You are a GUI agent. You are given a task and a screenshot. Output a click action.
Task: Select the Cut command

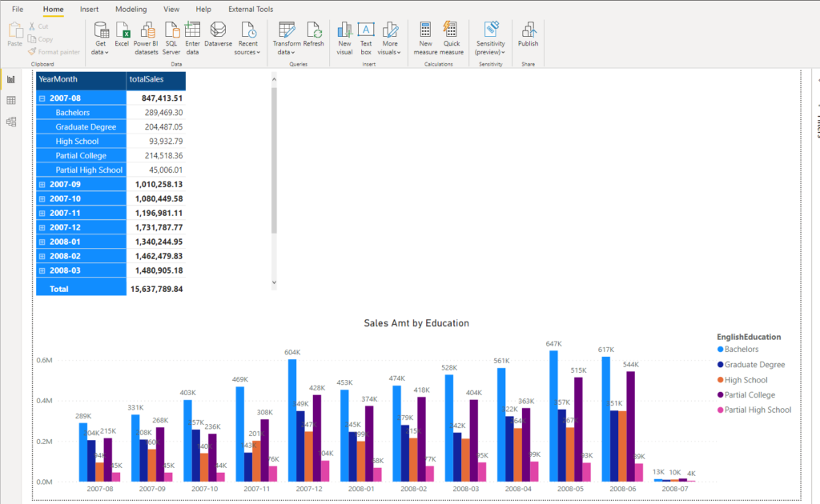pos(38,26)
